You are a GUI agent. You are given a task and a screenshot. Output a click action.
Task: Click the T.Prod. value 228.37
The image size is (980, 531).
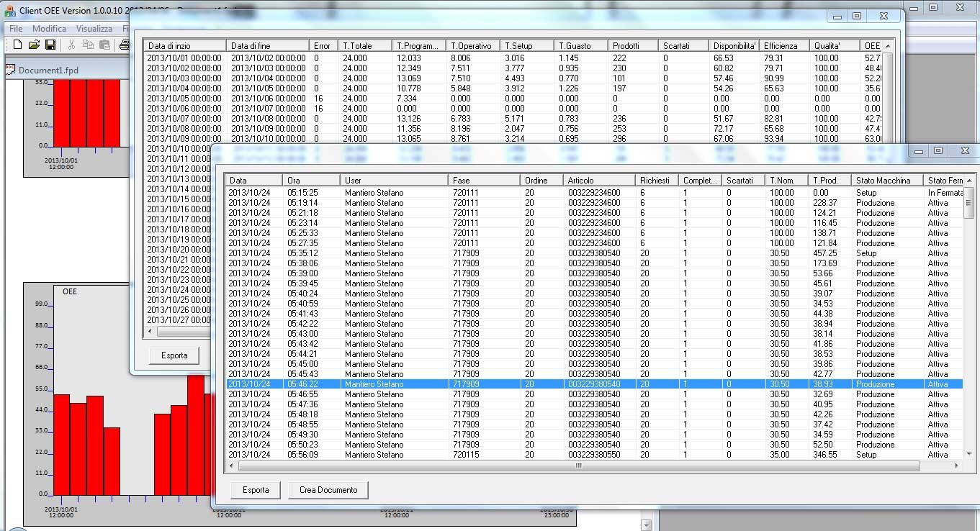pyautogui.click(x=825, y=203)
